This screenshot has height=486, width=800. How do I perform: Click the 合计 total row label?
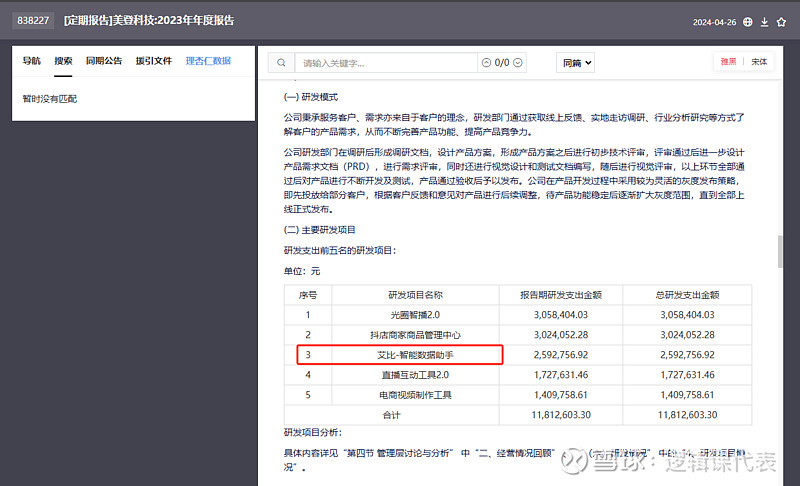coord(391,415)
